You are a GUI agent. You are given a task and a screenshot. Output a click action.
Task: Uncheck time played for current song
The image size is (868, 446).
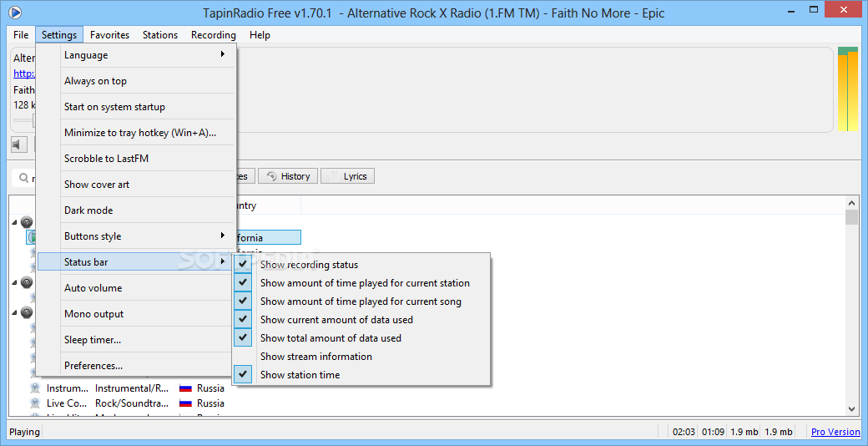[x=361, y=302]
